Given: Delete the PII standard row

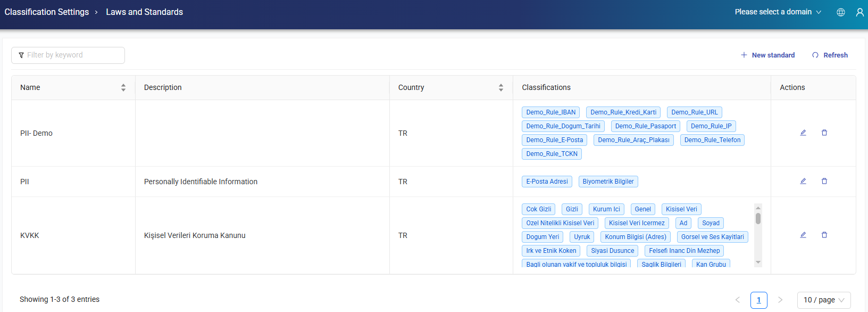Looking at the screenshot, I should (x=824, y=181).
